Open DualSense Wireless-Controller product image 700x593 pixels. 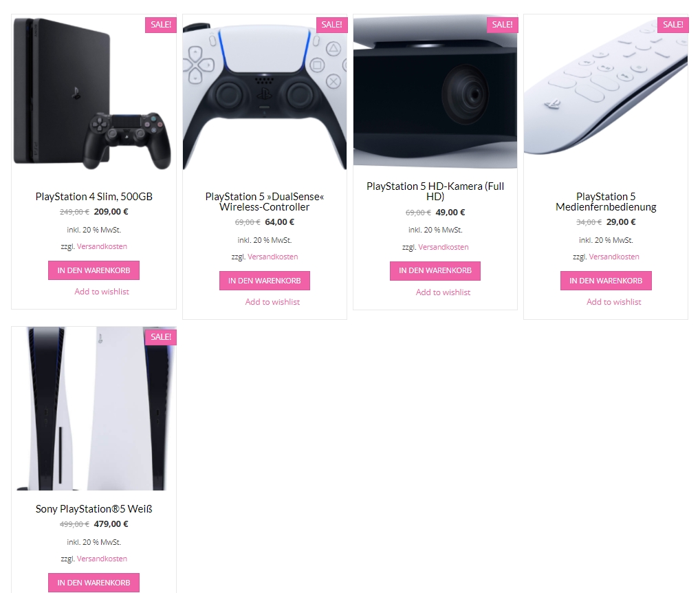[x=265, y=96]
